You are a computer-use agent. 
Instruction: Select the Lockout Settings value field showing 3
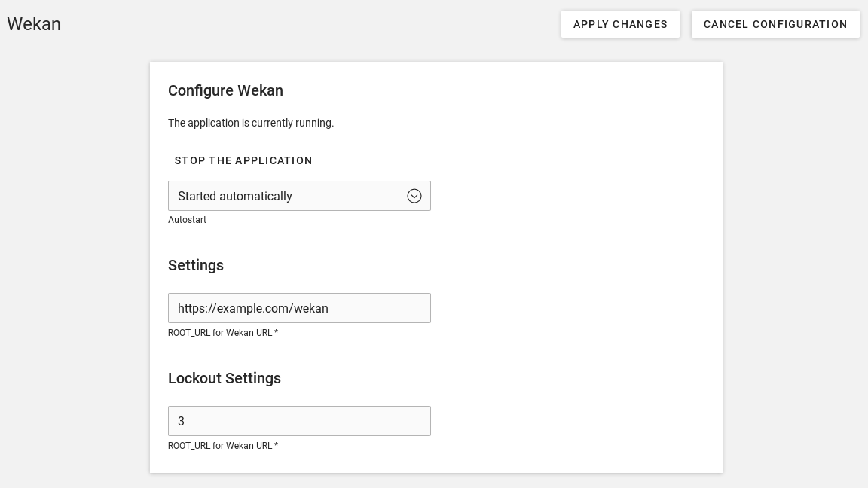(x=299, y=421)
